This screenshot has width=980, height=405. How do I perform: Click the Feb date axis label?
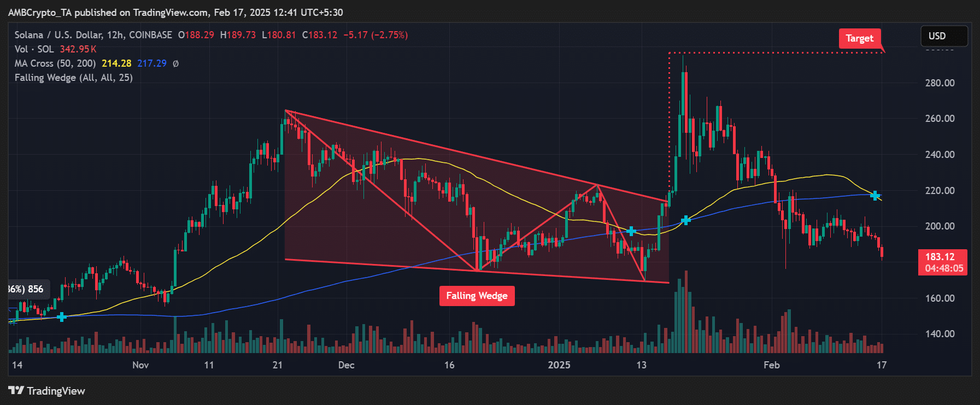pyautogui.click(x=772, y=365)
